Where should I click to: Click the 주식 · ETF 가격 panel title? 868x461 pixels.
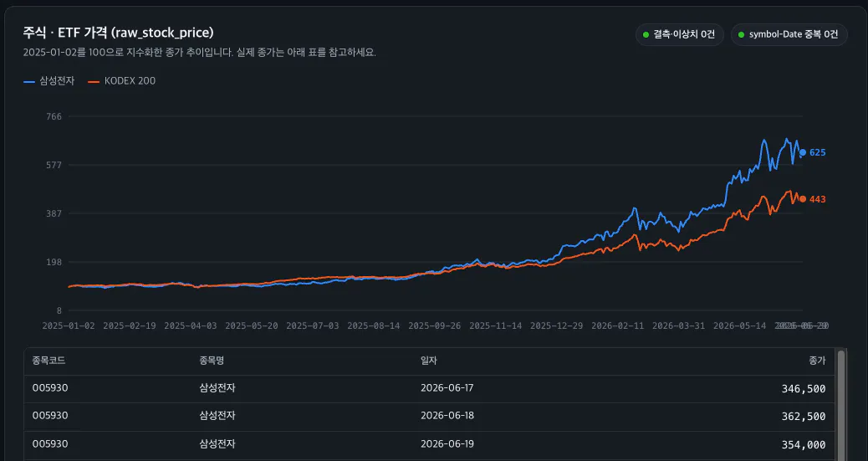[x=118, y=33]
